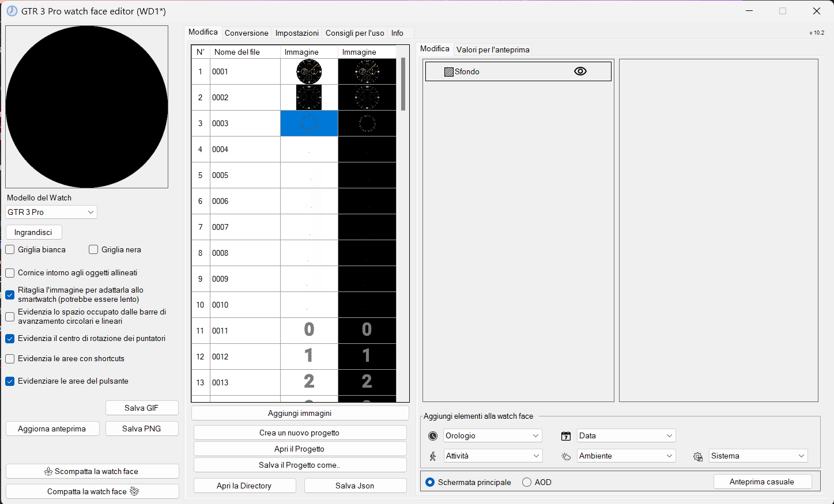
Task: Click the Salva Json button
Action: pyautogui.click(x=355, y=486)
